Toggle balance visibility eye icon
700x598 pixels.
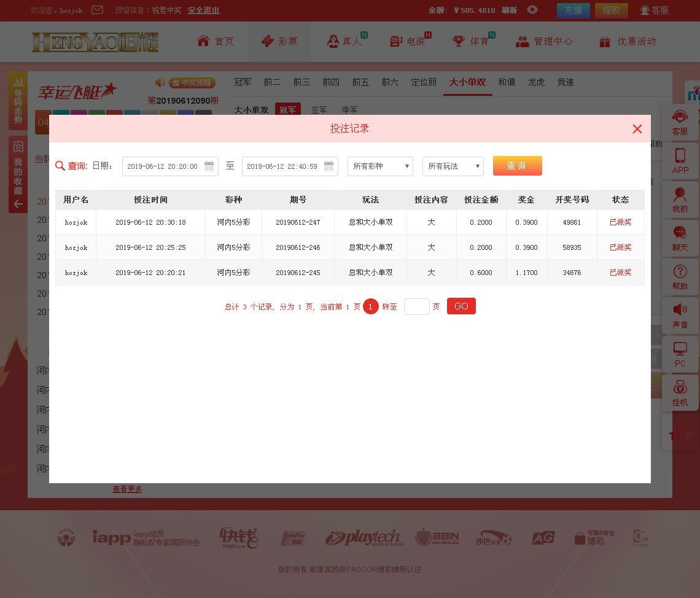coord(532,10)
